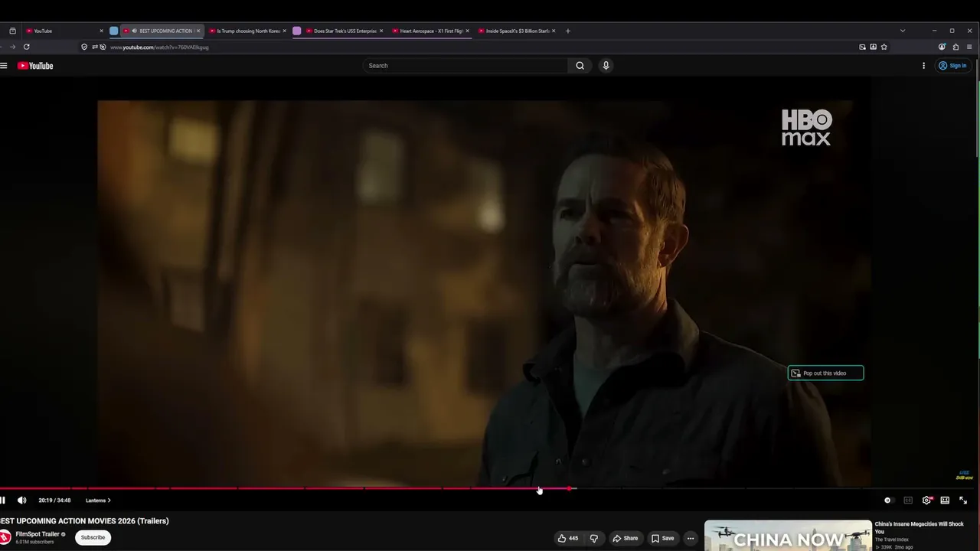Open the browser account profile icon
This screenshot has width=980, height=551.
942,47
